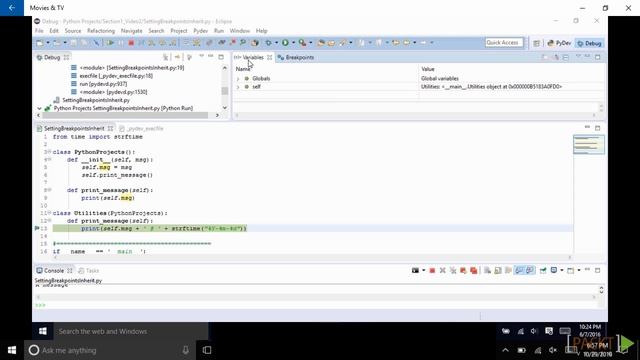
Task: Expand the Globals variable row
Action: [238, 78]
